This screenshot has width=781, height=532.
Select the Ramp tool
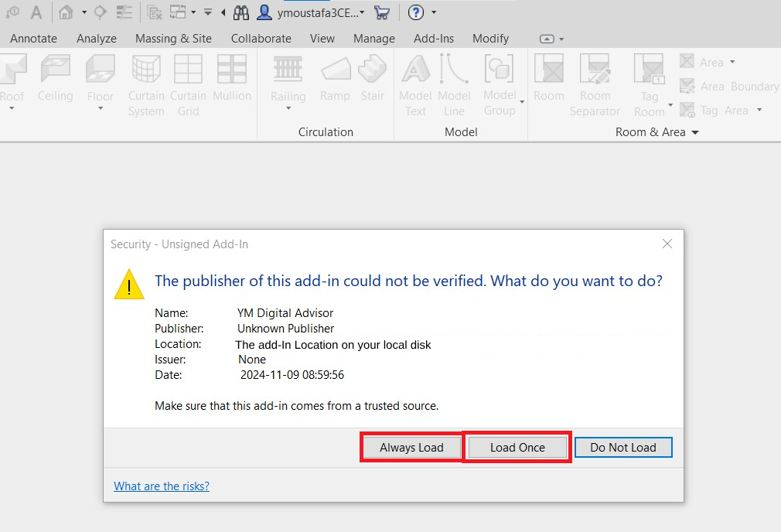point(336,79)
